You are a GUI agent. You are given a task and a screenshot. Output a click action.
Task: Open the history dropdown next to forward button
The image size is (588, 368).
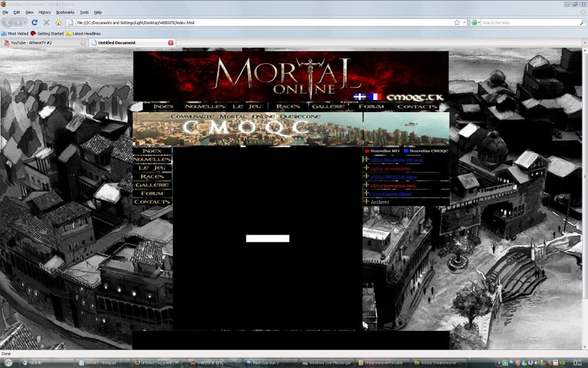(x=25, y=22)
